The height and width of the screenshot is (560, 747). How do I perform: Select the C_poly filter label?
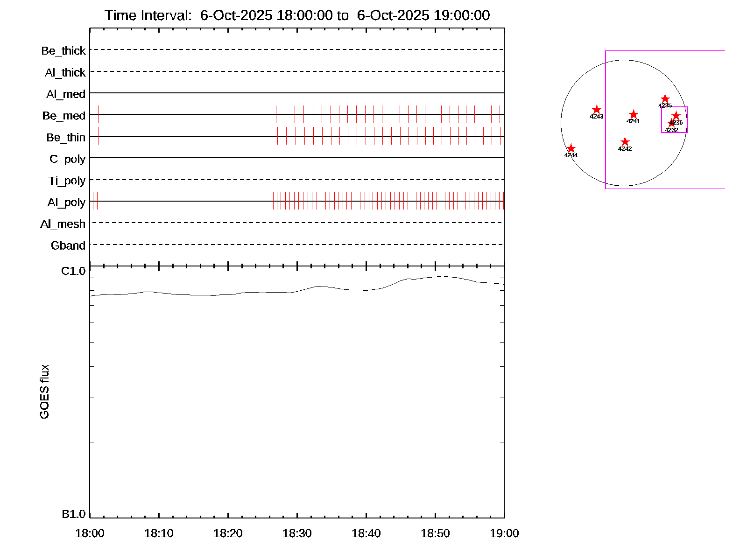[67, 159]
